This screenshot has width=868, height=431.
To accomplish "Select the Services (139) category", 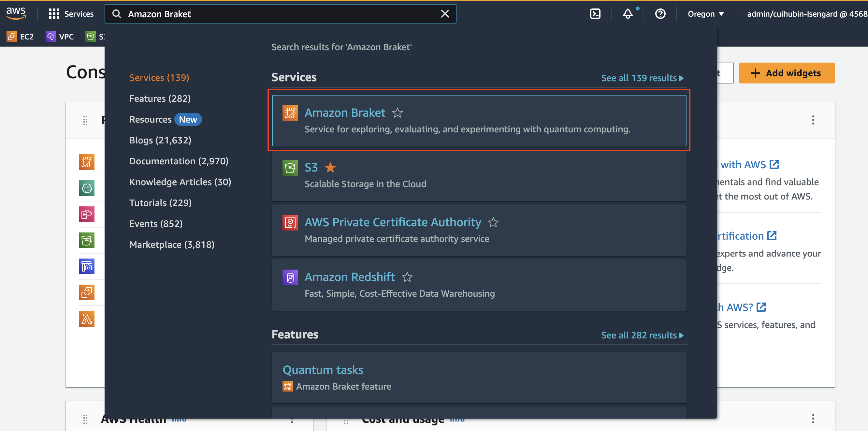I will [159, 78].
